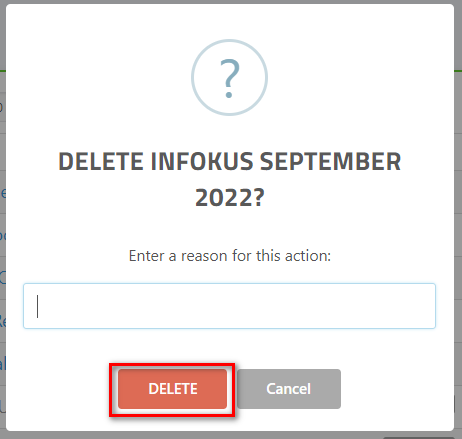
Task: Click the word 'reason' in the prompt label
Action: click(x=204, y=256)
